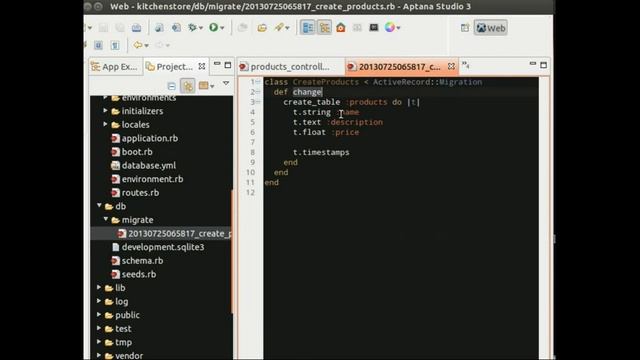The height and width of the screenshot is (360, 640).
Task: Open seeds.rb file
Action: point(138,274)
